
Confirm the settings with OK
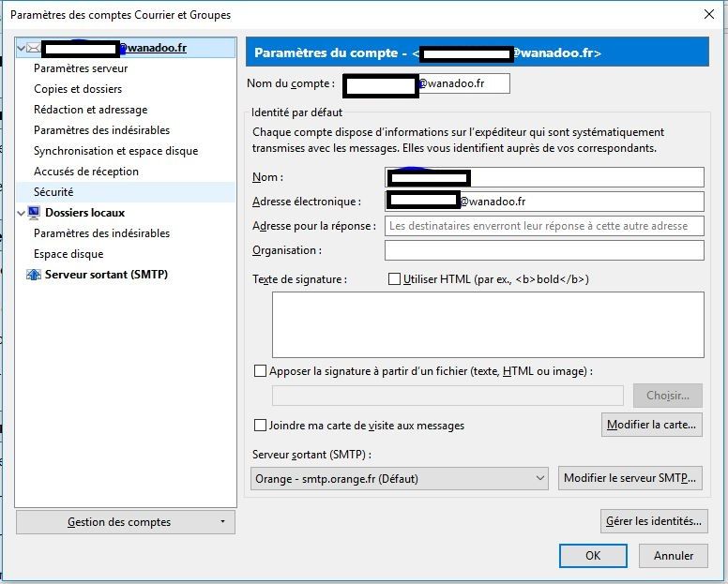click(592, 555)
